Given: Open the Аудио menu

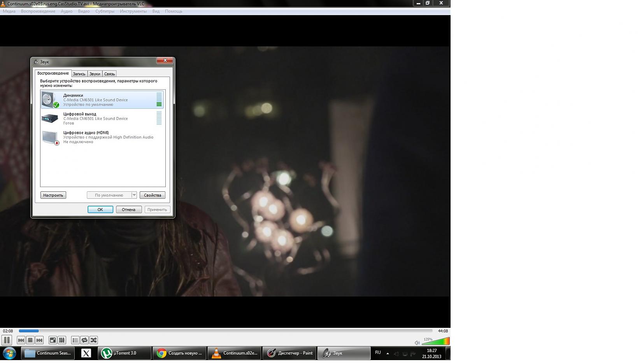Looking at the screenshot, I should click(x=67, y=11).
